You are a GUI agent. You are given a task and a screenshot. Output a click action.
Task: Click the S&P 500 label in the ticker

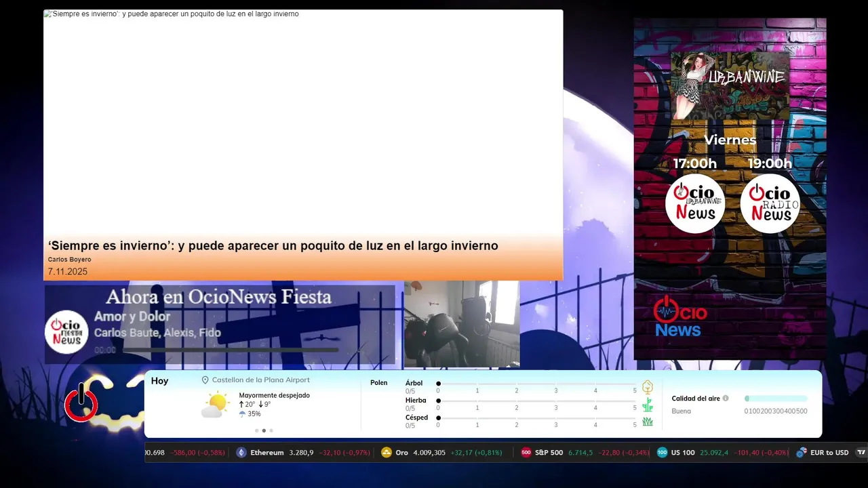549,453
